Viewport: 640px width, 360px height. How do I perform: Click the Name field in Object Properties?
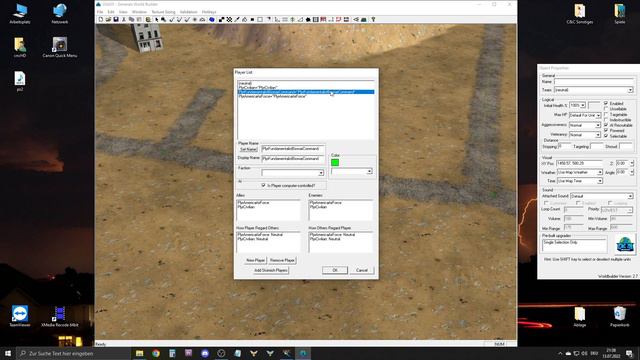pyautogui.click(x=593, y=82)
